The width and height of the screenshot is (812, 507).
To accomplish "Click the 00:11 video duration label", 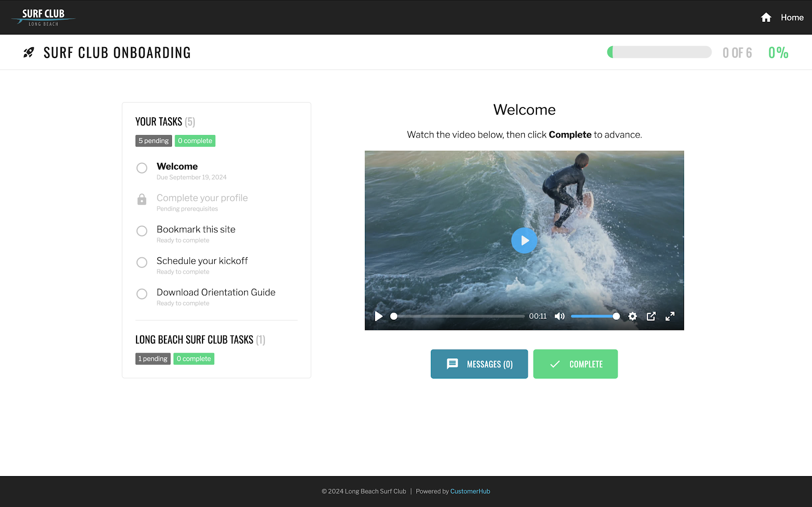I will [538, 316].
